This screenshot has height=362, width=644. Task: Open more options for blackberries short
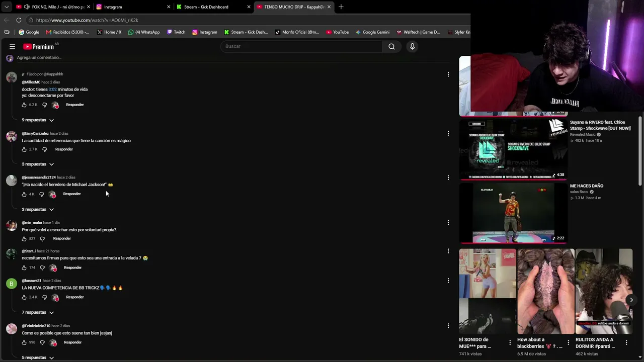569,342
